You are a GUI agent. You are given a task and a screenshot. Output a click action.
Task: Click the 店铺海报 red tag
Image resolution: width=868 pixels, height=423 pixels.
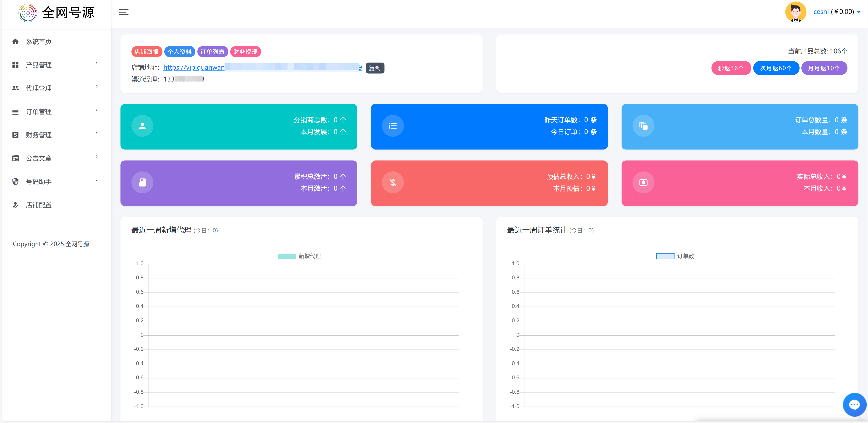[146, 52]
